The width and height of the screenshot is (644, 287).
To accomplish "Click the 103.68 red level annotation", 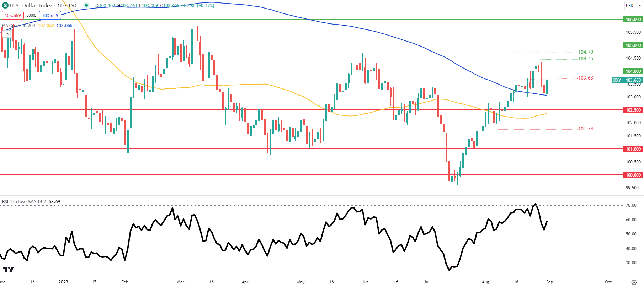I will 586,78.
